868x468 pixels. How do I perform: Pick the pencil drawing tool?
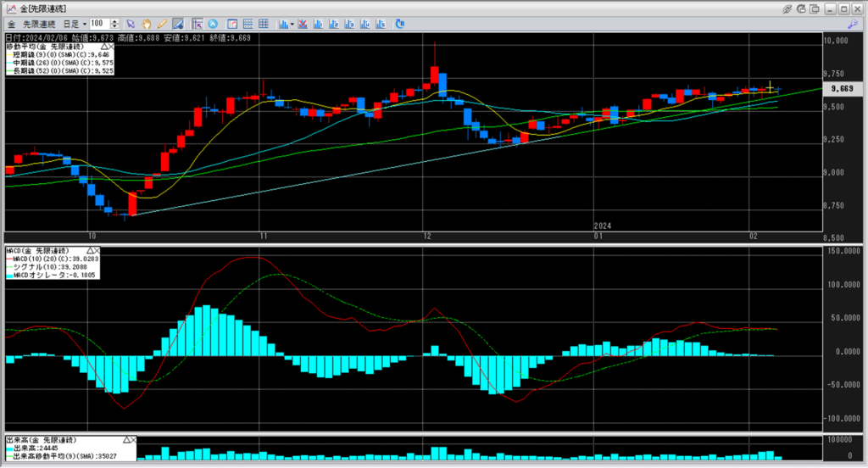161,24
